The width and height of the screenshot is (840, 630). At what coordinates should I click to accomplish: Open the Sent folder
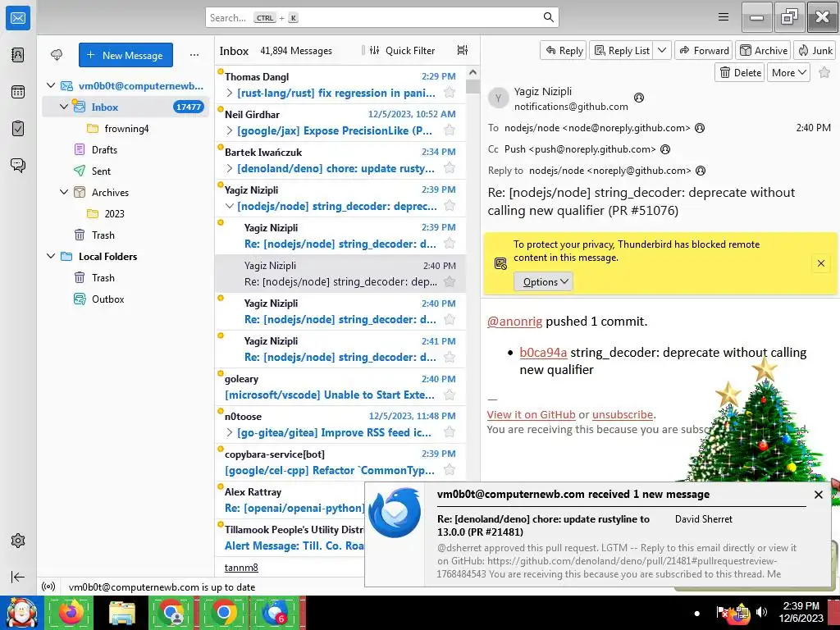click(x=101, y=171)
